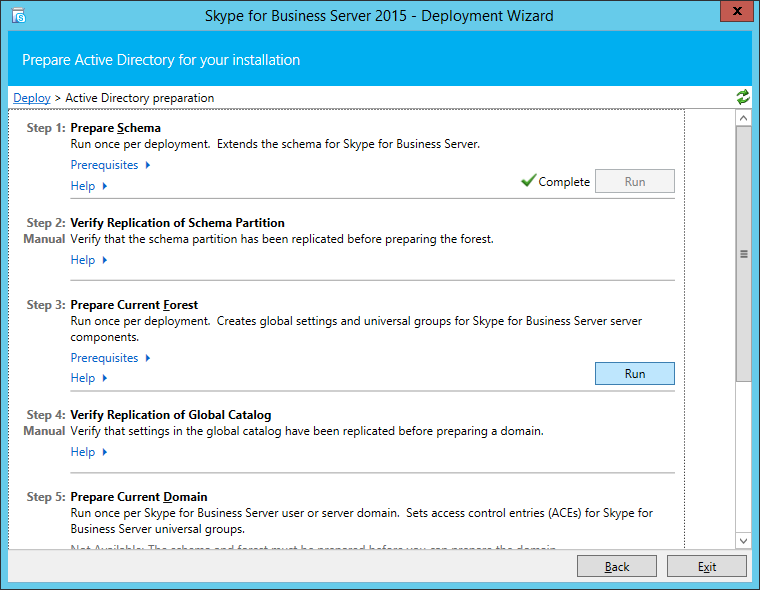This screenshot has width=760, height=590.
Task: Expand Help under Verify Replication of Global Catalog
Action: pos(89,452)
